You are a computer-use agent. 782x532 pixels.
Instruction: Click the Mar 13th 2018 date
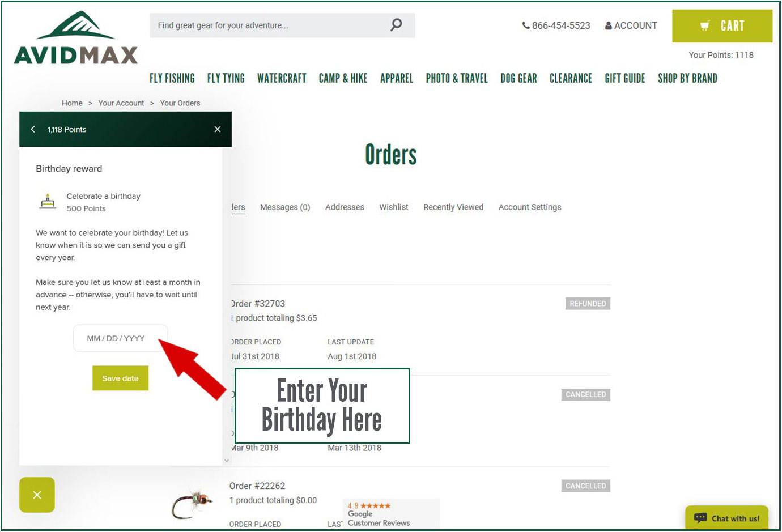tap(355, 448)
